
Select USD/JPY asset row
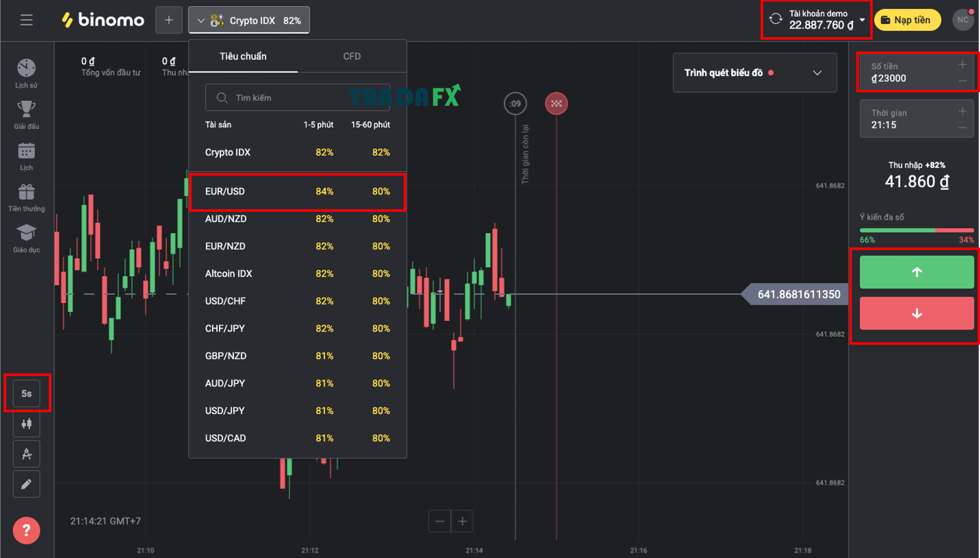[x=297, y=411]
